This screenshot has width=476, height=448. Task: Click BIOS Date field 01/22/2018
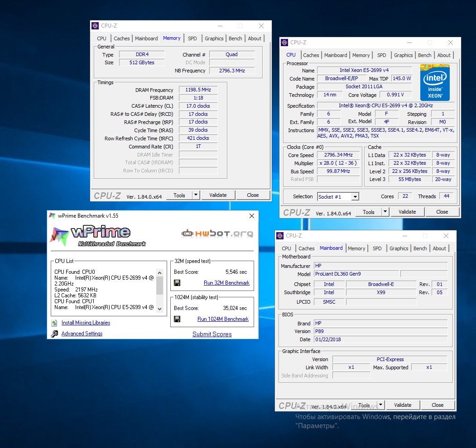coord(381,339)
